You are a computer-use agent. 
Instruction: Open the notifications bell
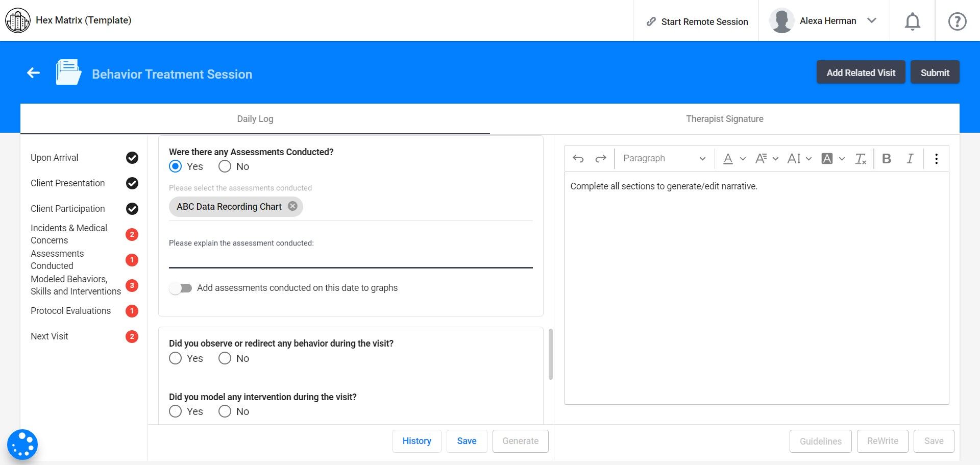pyautogui.click(x=912, y=21)
